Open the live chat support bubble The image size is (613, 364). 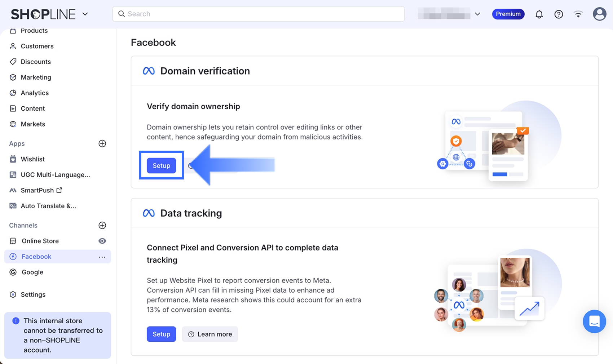(x=594, y=321)
